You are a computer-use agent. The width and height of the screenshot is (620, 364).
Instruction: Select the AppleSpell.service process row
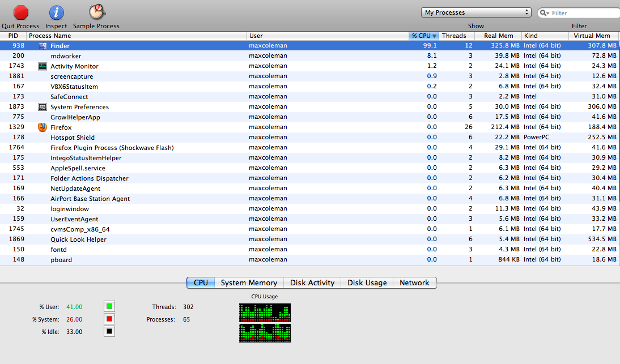pyautogui.click(x=310, y=168)
